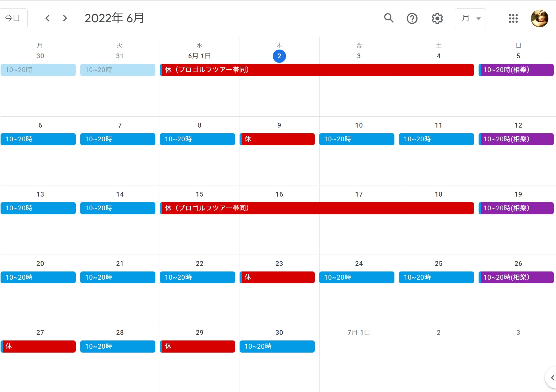Open the 10~20時(相樂) event on June 26

516,277
